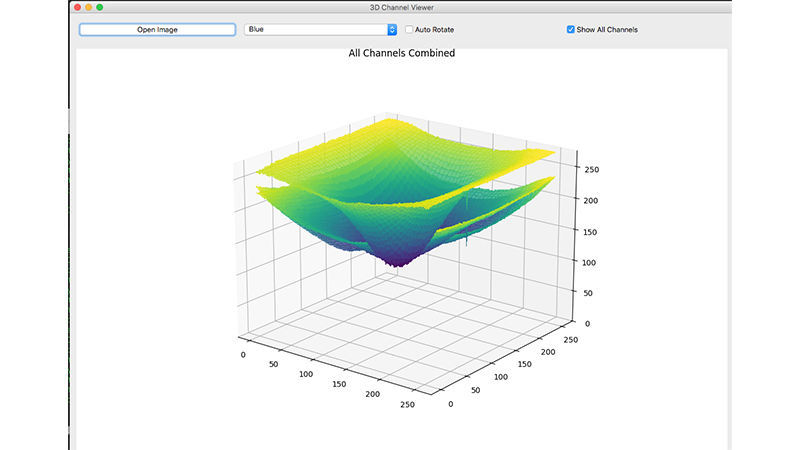Click the red close window button
Viewport: 800px width, 450px height.
pos(78,7)
